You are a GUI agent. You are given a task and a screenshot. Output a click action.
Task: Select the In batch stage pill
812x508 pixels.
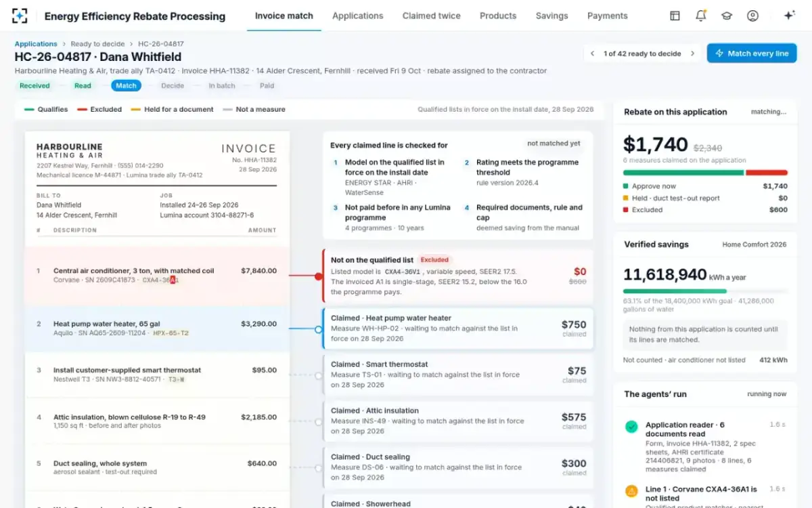[222, 86]
